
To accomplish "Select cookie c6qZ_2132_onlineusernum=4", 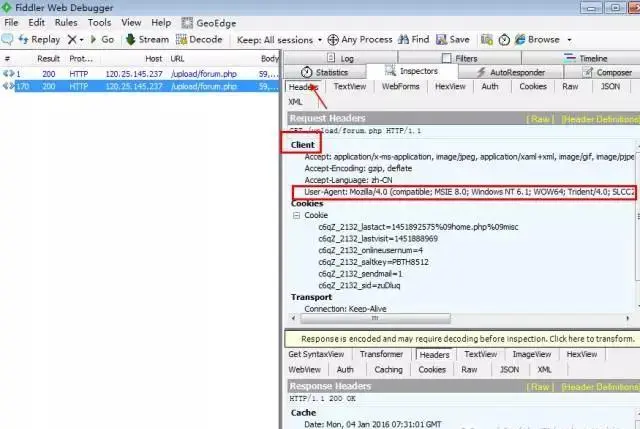I will tap(371, 250).
